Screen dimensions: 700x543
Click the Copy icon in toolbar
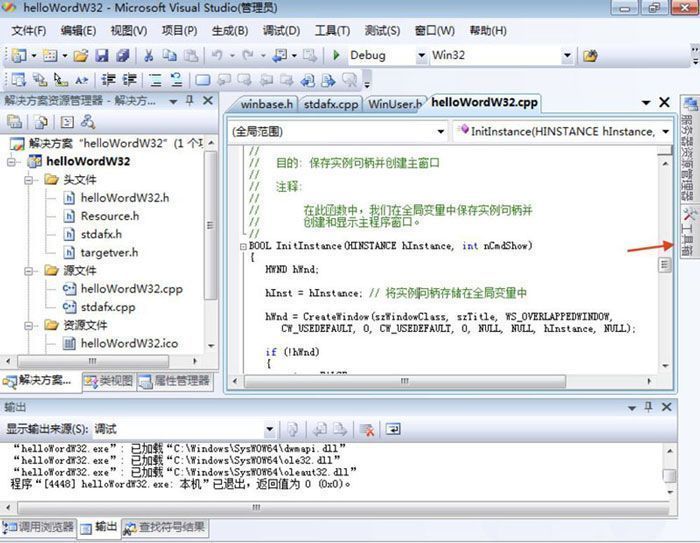point(170,55)
